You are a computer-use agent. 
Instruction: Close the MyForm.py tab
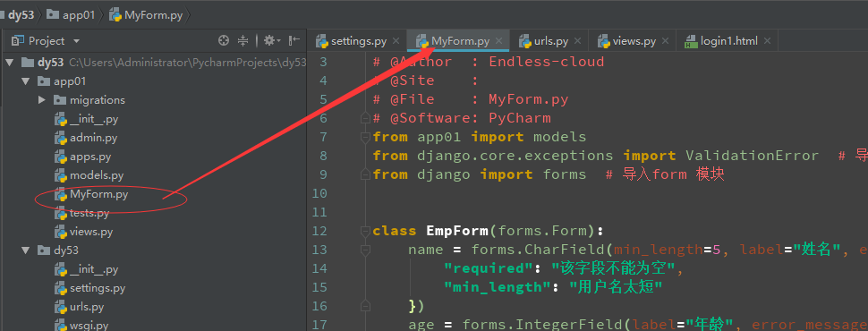click(x=498, y=41)
